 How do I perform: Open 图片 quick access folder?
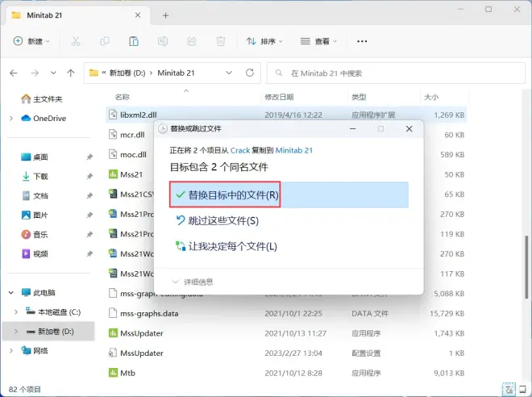(x=35, y=215)
